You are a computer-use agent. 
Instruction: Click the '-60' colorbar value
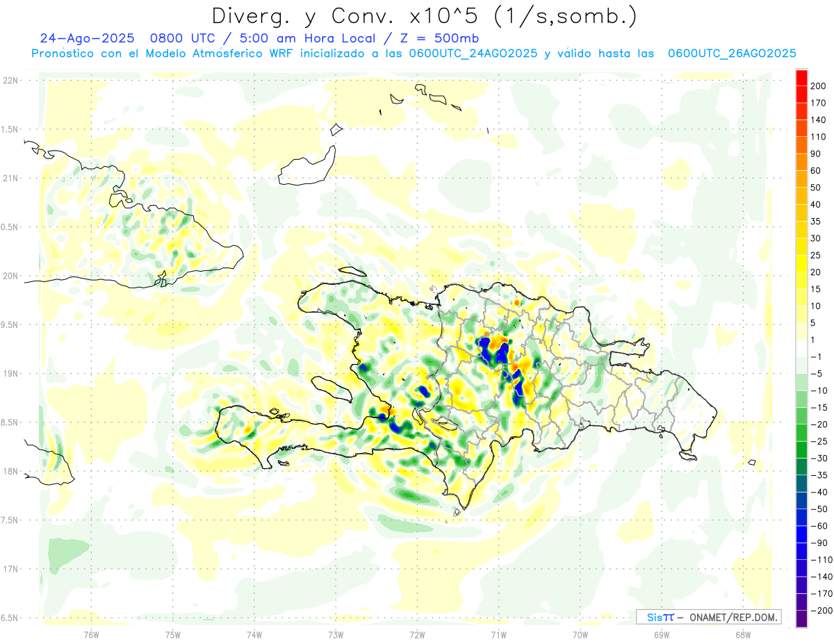pyautogui.click(x=819, y=526)
